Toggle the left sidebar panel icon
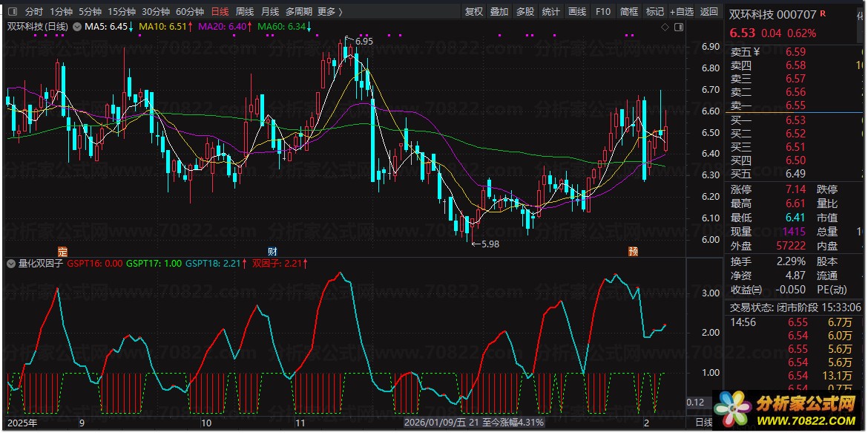 pos(13,12)
